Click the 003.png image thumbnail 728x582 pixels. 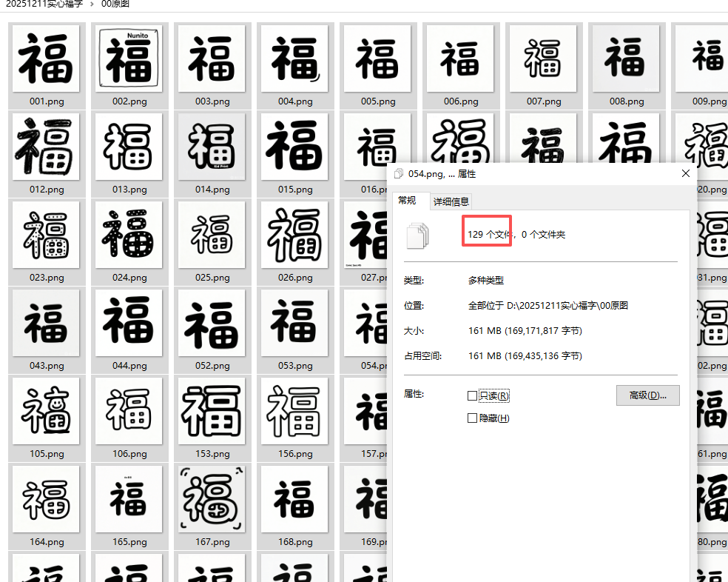click(212, 58)
